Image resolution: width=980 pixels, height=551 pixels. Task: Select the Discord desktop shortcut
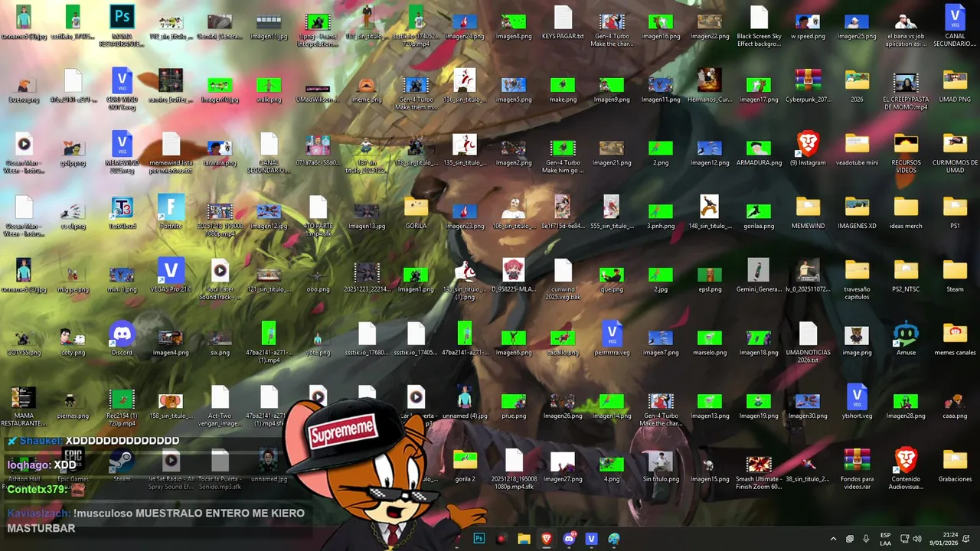(122, 339)
